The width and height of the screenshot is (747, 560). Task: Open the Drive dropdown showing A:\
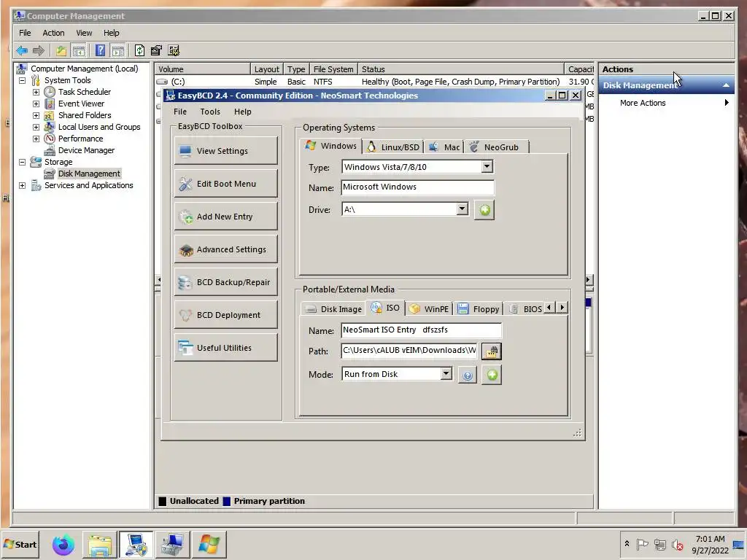click(x=462, y=209)
